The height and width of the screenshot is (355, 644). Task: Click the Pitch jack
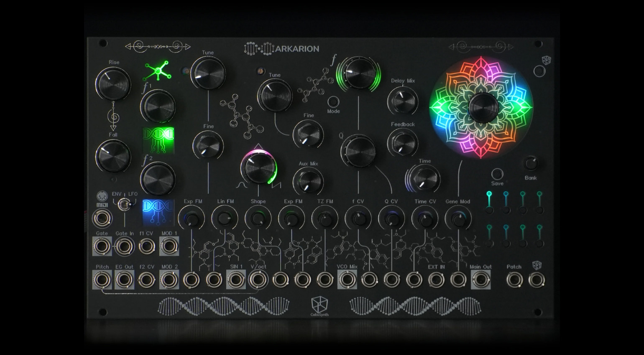tap(102, 280)
